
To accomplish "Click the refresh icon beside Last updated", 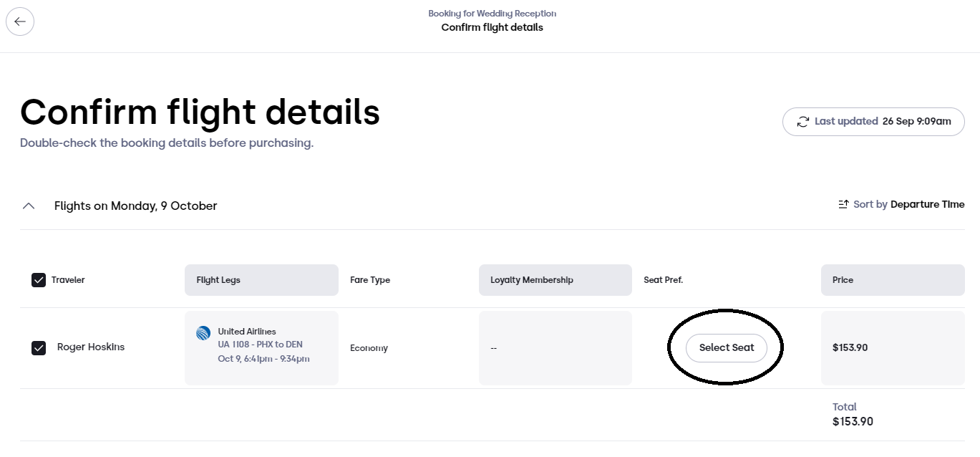I will [x=803, y=122].
